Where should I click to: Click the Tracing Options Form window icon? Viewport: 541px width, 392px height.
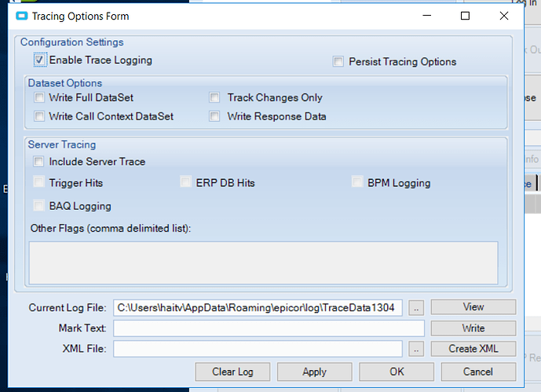pyautogui.click(x=22, y=16)
